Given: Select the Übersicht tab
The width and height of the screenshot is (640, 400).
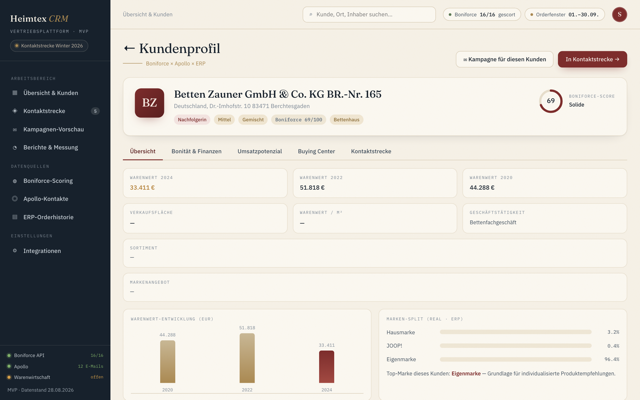Looking at the screenshot, I should pos(142,151).
